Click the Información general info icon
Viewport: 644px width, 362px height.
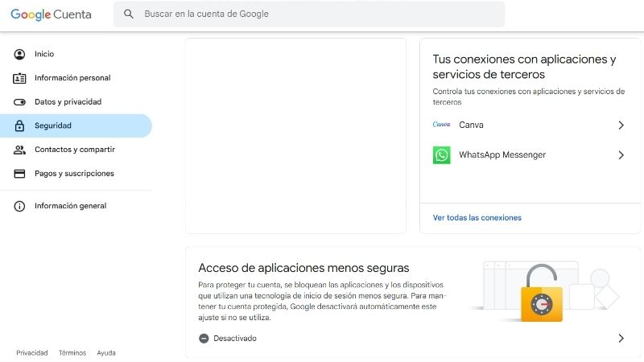coord(19,206)
